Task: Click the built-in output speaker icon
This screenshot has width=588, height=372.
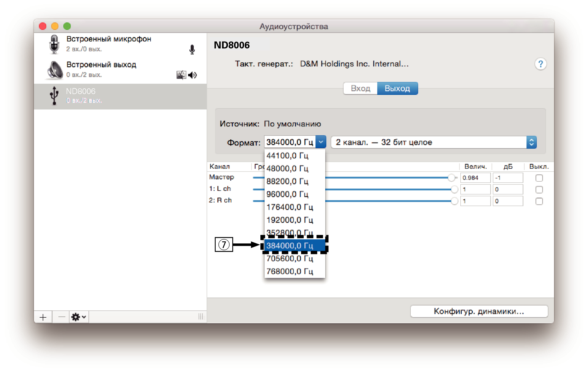Action: (55, 70)
